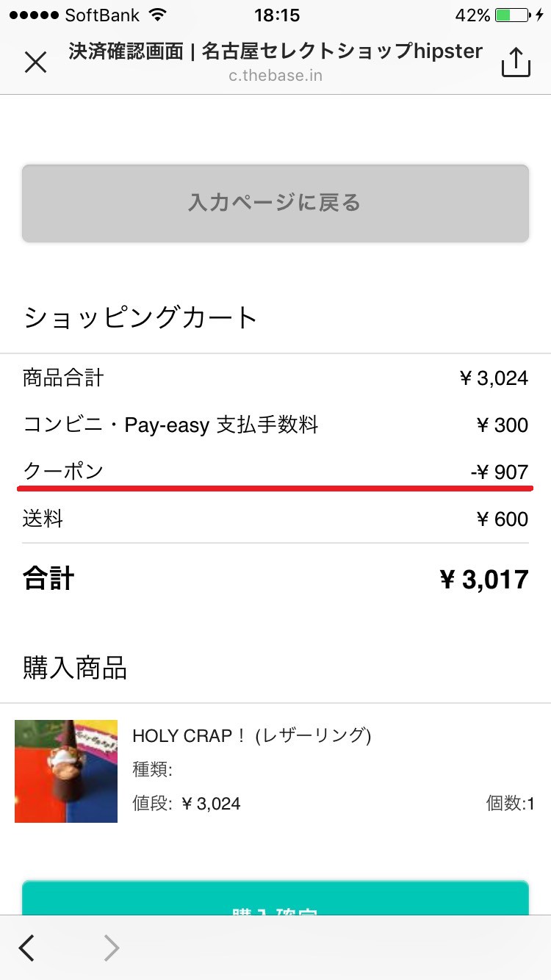Open the HOLY CRAP ring product thumbnail
The image size is (551, 980).
[x=66, y=771]
